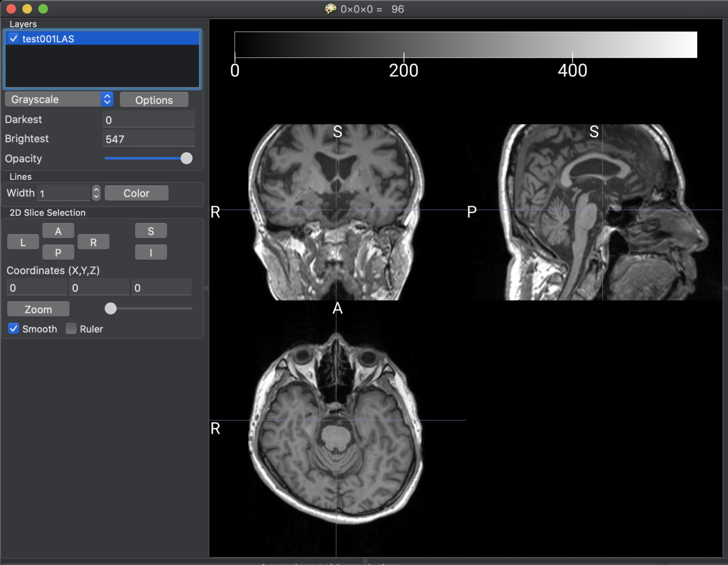Open the line Color picker

[136, 193]
